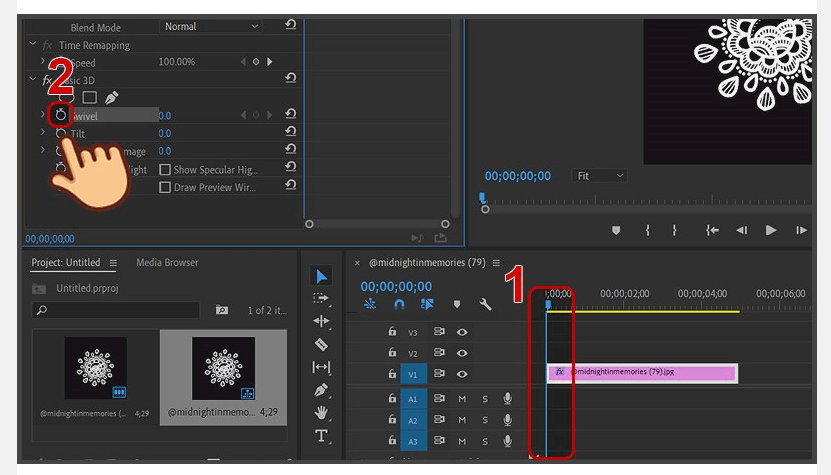Screen dimensions: 831x475
Task: Select the Razor tool in toolbar
Action: [x=321, y=345]
